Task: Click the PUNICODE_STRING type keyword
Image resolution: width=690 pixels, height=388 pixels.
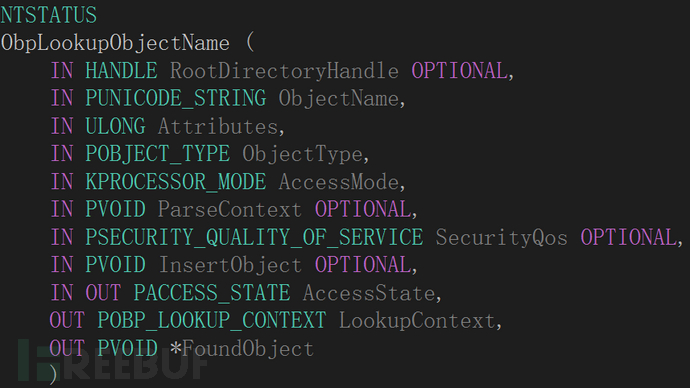Action: tap(176, 99)
